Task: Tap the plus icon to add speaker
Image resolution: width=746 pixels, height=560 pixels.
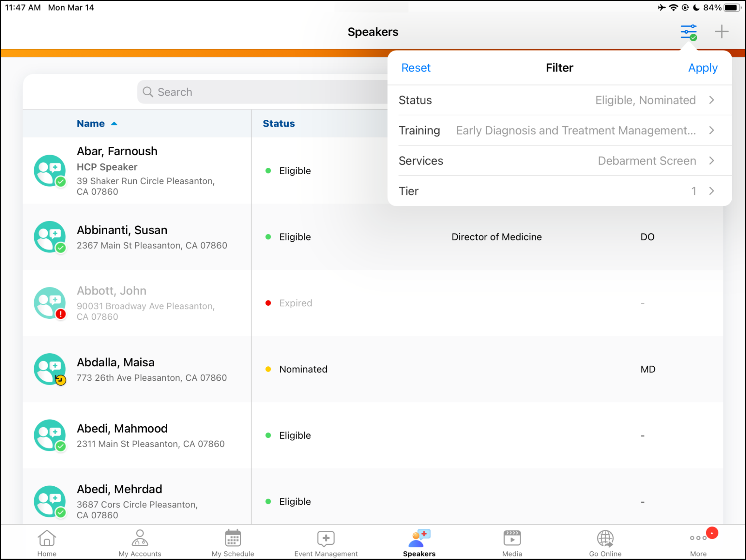Action: coord(721,32)
